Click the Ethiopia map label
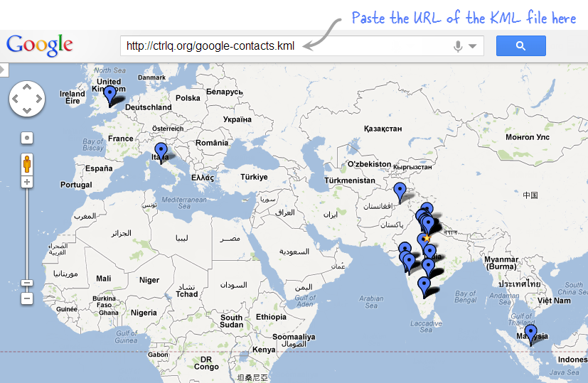Viewport: 588px width, 383px height. click(271, 317)
